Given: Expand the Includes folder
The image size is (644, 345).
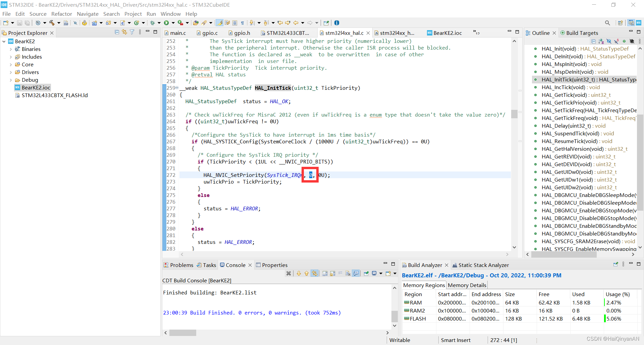Looking at the screenshot, I should 11,57.
